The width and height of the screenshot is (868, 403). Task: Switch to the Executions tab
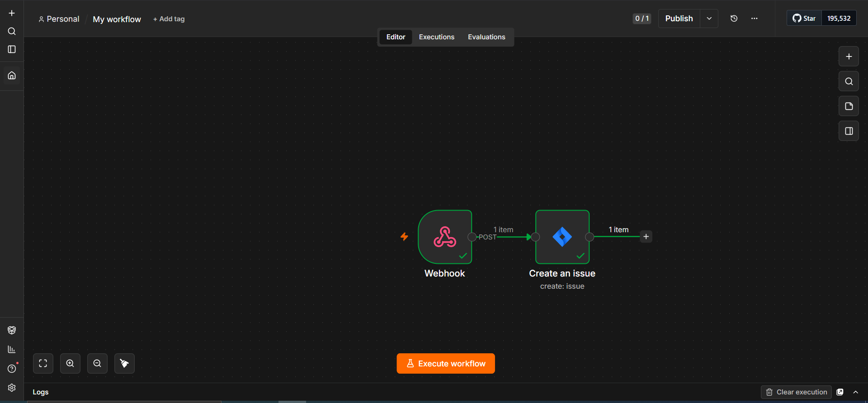pyautogui.click(x=436, y=37)
